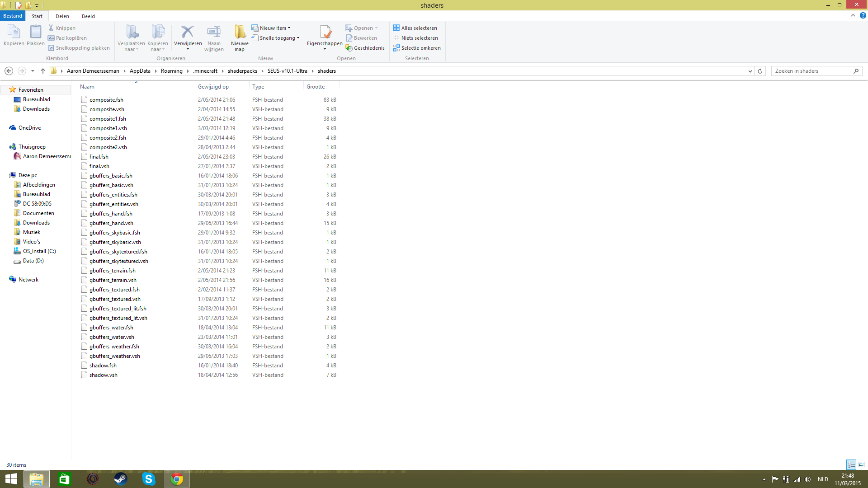Click Niets selecteren in ribbon
Screen dimensions: 868x488
tap(415, 38)
